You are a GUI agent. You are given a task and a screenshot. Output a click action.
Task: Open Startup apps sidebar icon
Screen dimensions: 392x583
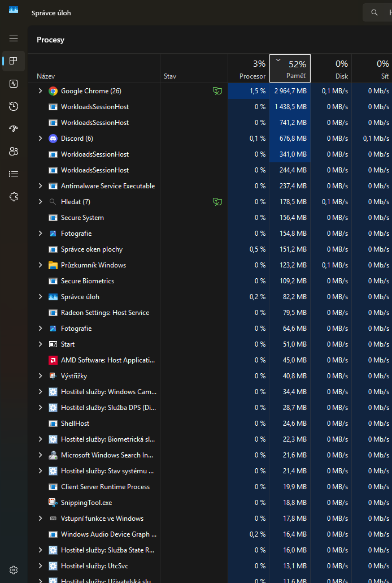[x=14, y=129]
